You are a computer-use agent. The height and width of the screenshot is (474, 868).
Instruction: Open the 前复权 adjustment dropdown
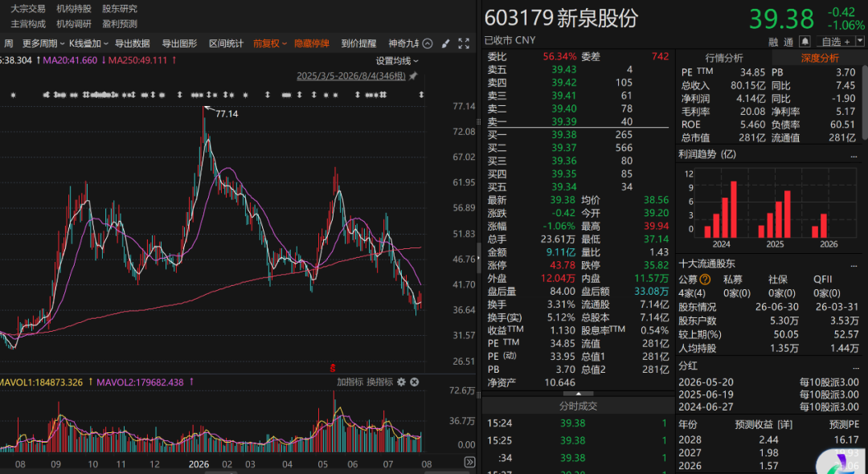tap(270, 43)
